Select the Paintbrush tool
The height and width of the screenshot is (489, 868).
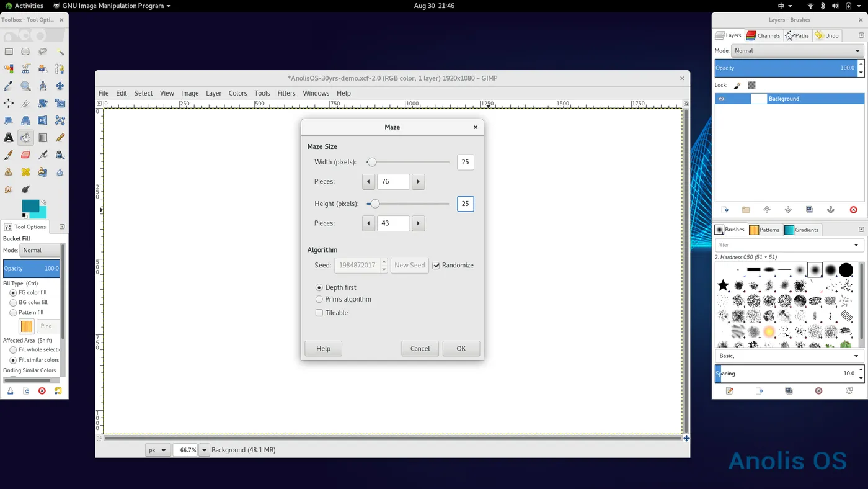tap(9, 155)
